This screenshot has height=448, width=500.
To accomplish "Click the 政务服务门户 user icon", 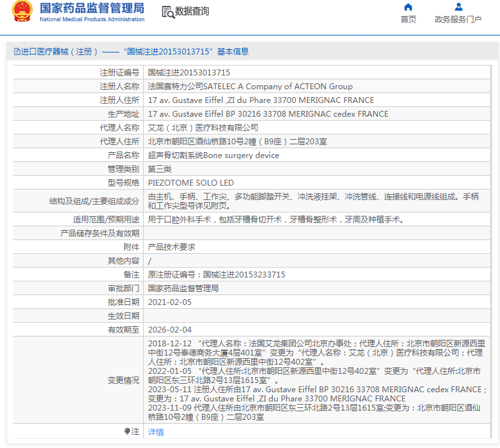I will [459, 7].
